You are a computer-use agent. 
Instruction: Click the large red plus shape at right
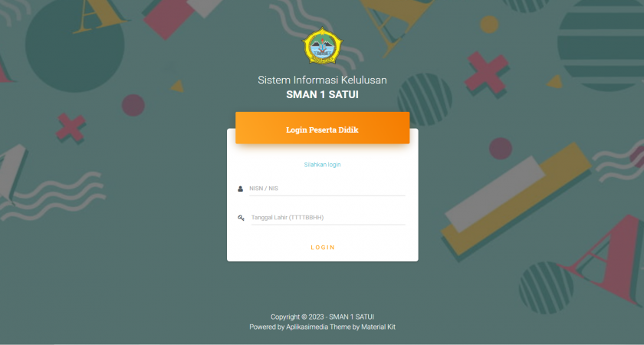[x=486, y=73]
